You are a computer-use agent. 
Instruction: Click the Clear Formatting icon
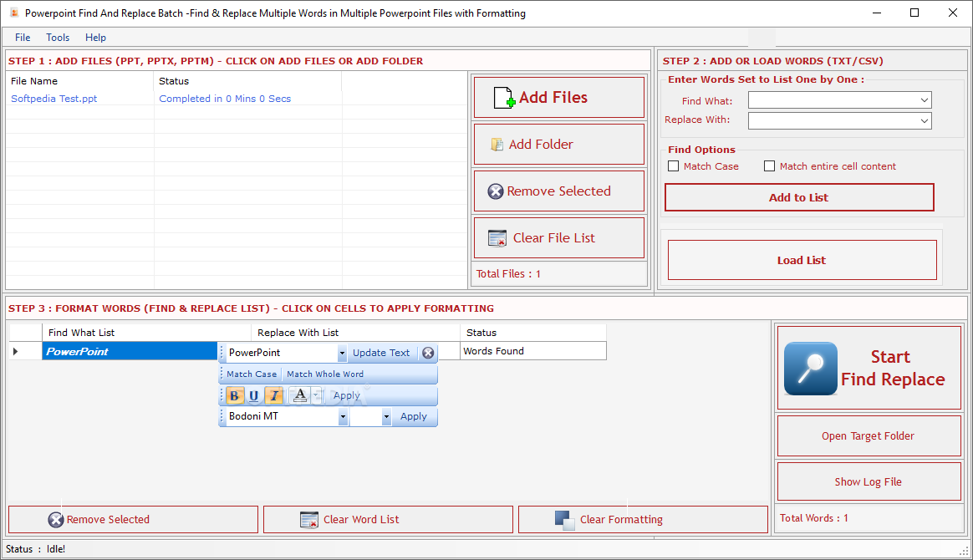[565, 521]
